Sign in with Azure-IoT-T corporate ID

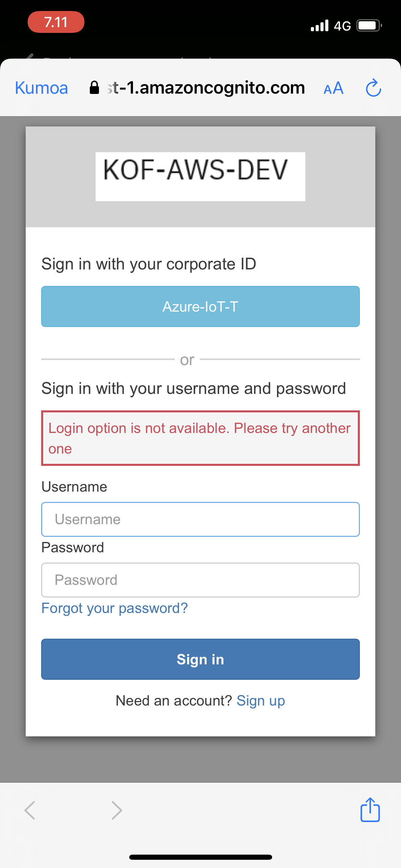[x=200, y=306]
